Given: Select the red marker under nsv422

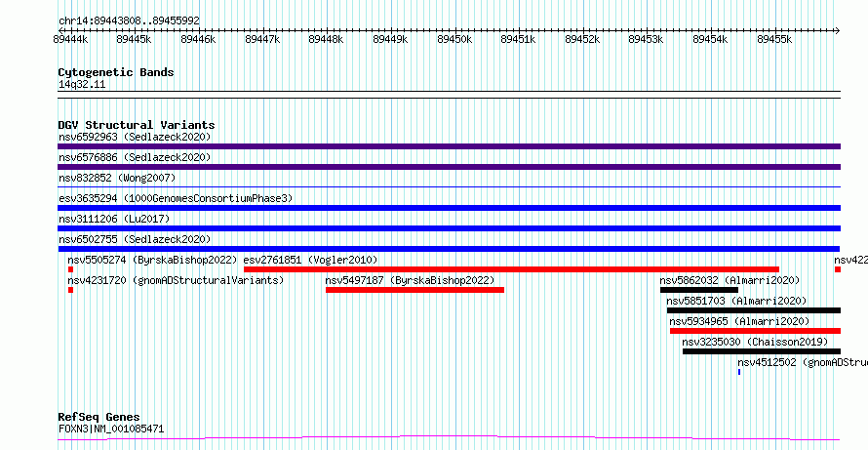Looking at the screenshot, I should tap(838, 269).
